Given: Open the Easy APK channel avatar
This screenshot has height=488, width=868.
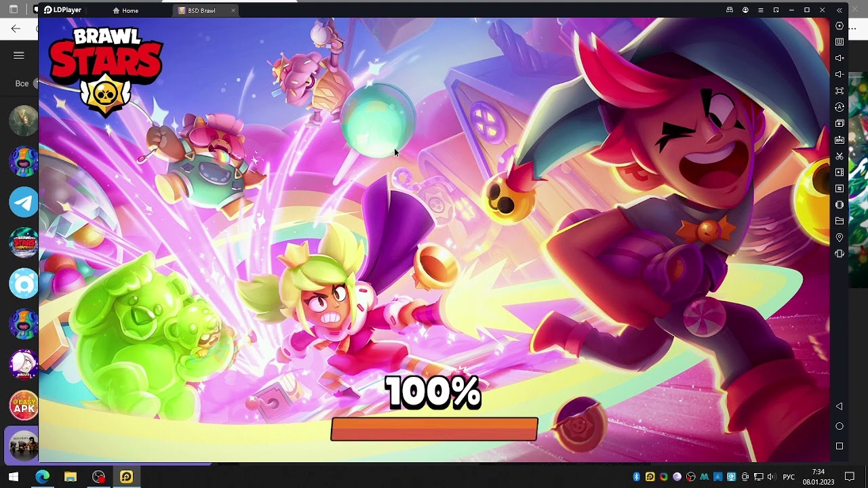Looking at the screenshot, I should [24, 405].
